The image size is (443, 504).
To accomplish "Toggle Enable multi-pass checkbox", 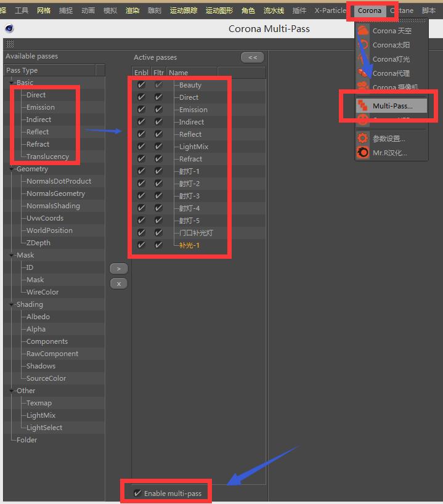I will pyautogui.click(x=137, y=493).
